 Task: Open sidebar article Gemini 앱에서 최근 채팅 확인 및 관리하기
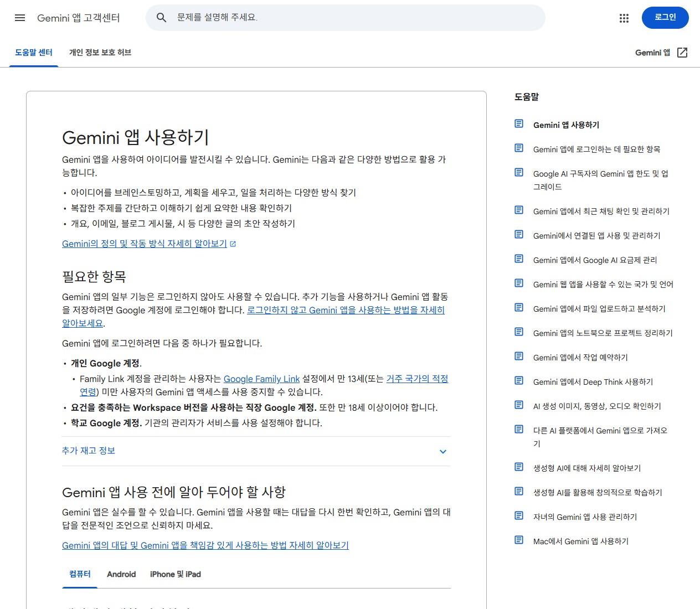coord(601,211)
